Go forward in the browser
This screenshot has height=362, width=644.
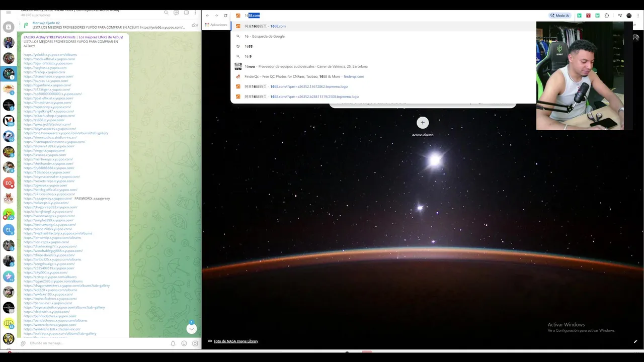click(x=216, y=16)
